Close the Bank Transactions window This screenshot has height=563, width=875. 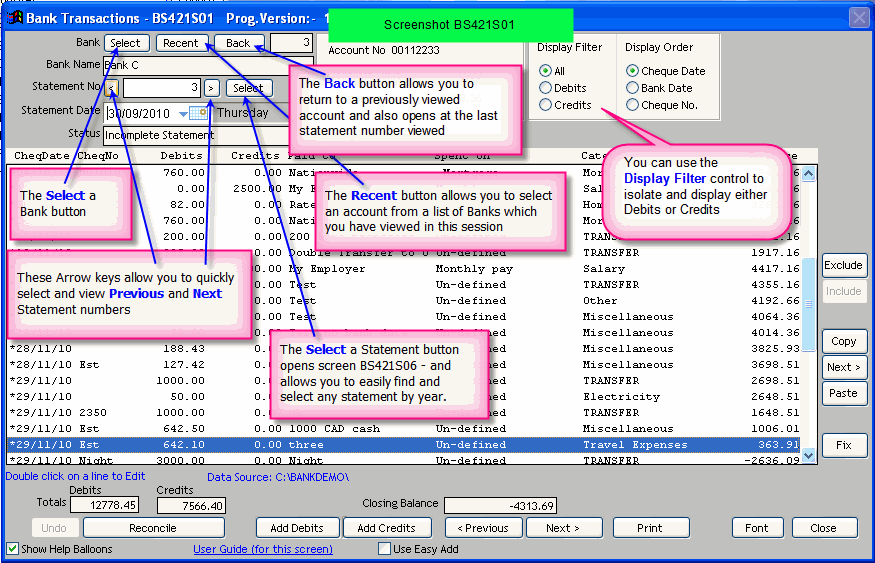tap(859, 17)
